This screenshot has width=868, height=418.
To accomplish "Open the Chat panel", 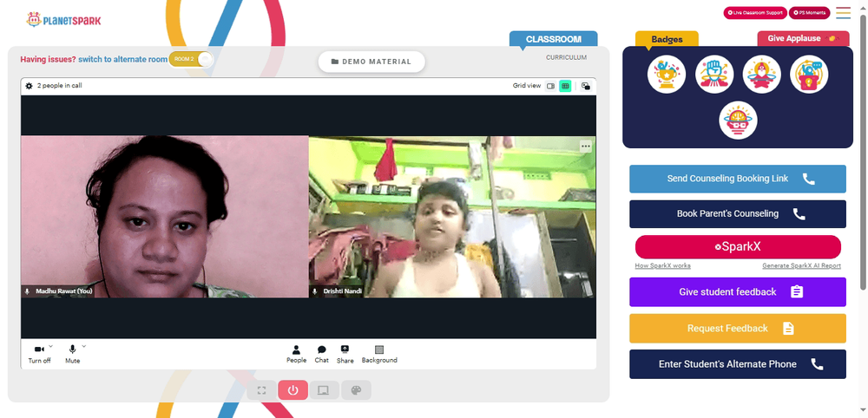I will (322, 355).
